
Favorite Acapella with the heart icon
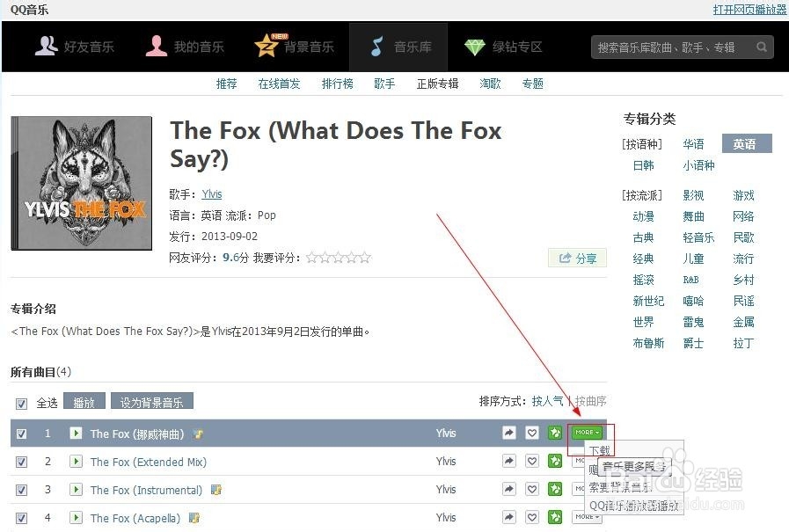point(532,517)
